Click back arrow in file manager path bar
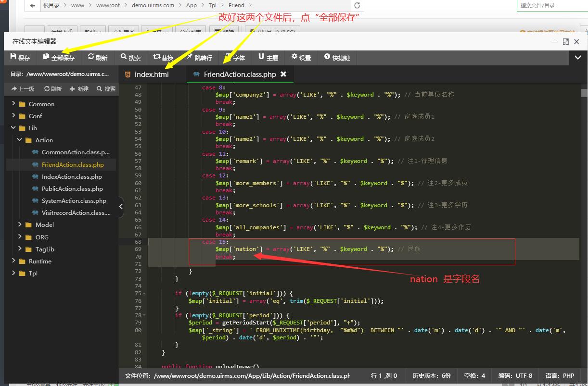The width and height of the screenshot is (588, 386). click(33, 5)
